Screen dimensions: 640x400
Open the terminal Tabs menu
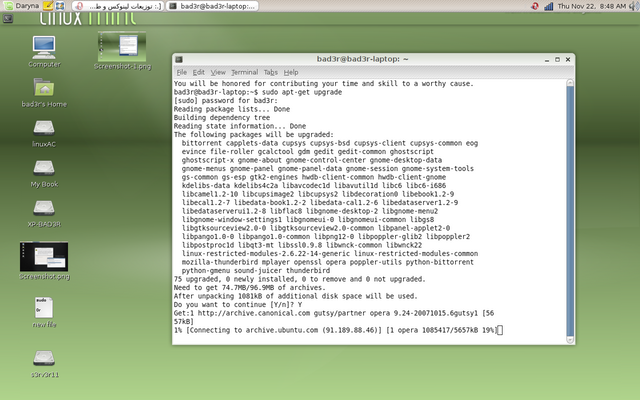coord(271,72)
